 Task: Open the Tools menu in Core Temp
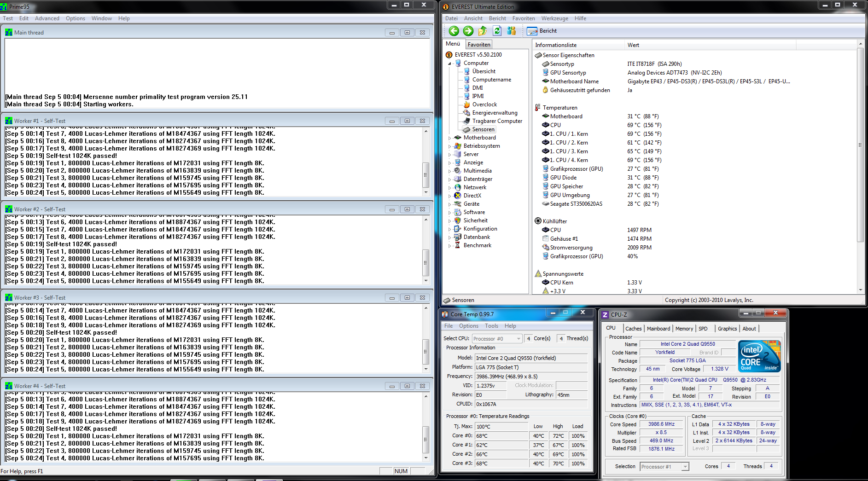(491, 326)
